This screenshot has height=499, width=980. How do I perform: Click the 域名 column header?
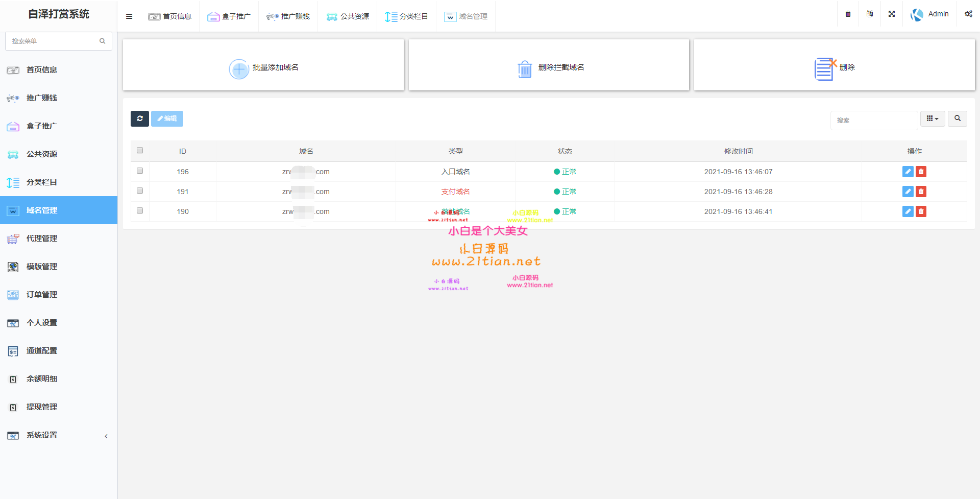tap(306, 151)
